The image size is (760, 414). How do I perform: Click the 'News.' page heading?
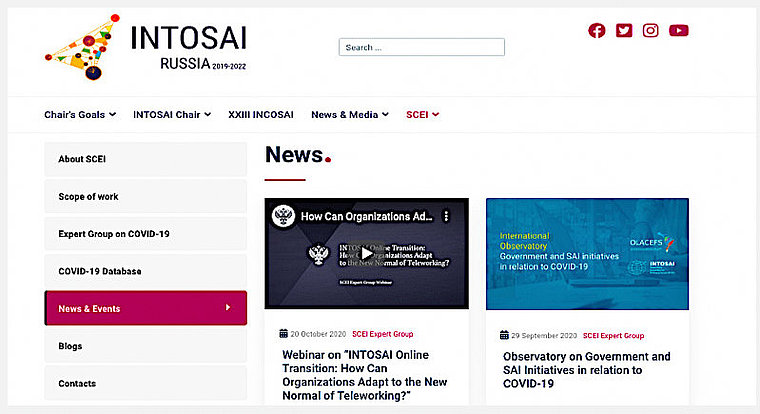point(298,155)
